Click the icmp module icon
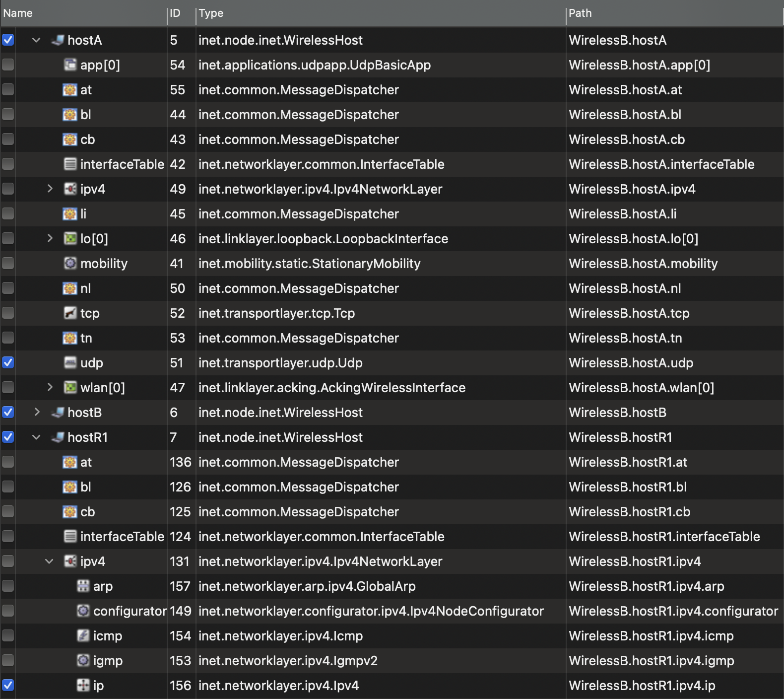784x699 pixels. tap(83, 636)
